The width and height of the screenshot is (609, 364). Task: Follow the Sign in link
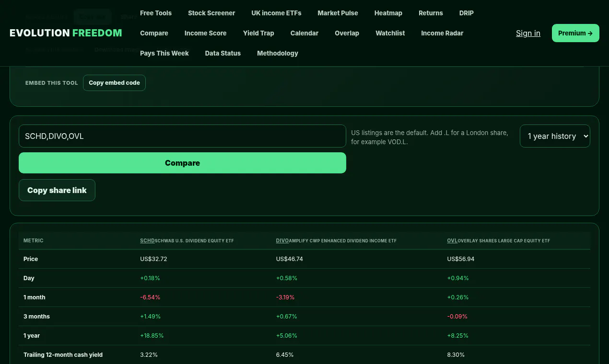528,33
